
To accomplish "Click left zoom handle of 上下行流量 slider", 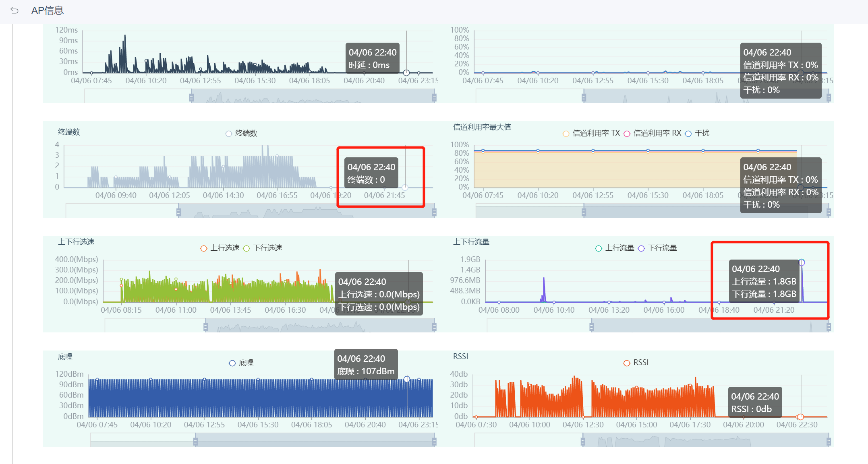I will 592,327.
